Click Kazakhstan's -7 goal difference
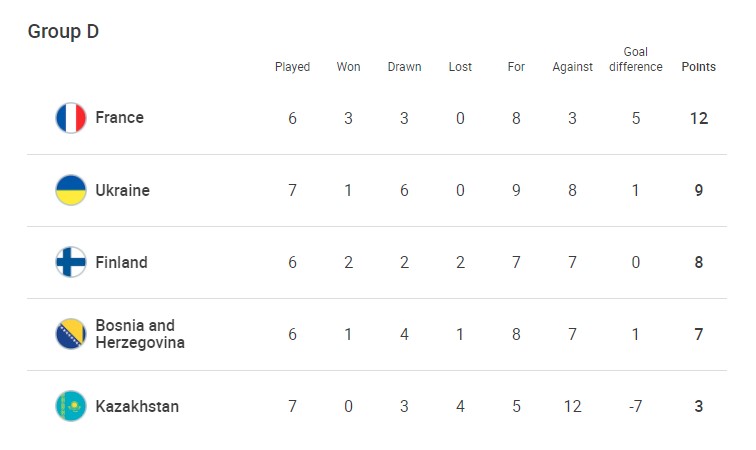This screenshot has height=450, width=756. pyautogui.click(x=636, y=406)
